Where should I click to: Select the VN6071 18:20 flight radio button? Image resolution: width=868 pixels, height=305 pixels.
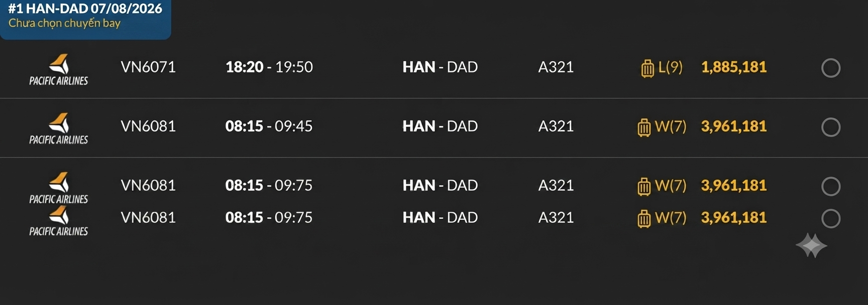831,68
